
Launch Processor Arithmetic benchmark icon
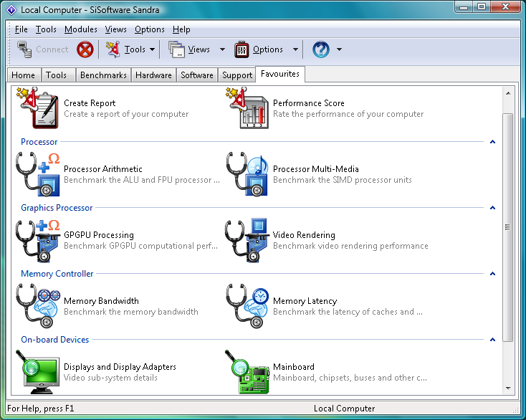pyautogui.click(x=38, y=174)
